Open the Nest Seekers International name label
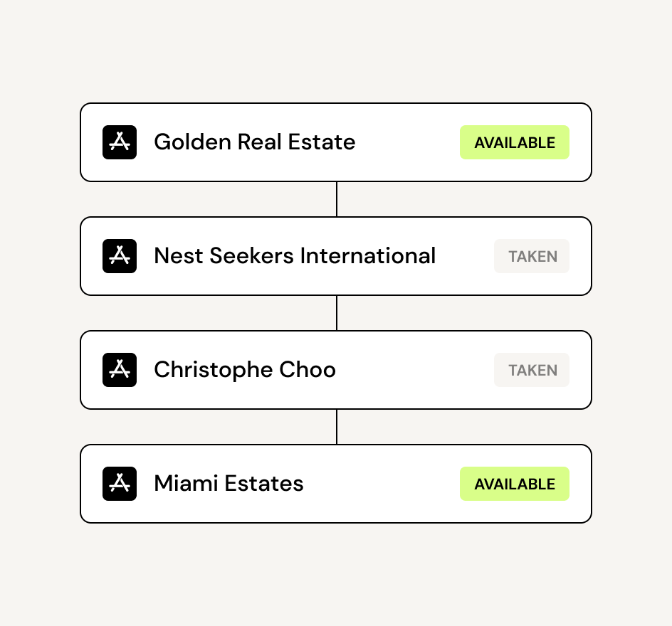672x626 pixels. click(295, 256)
